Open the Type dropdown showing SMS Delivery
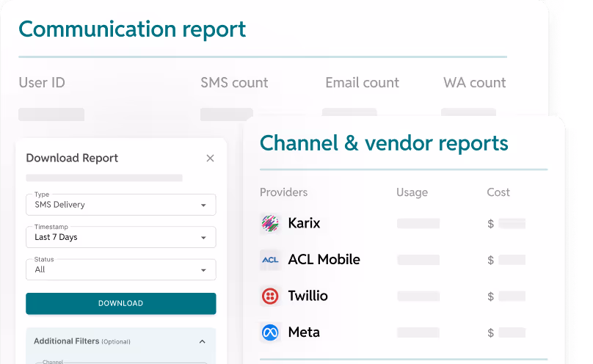 coord(121,205)
